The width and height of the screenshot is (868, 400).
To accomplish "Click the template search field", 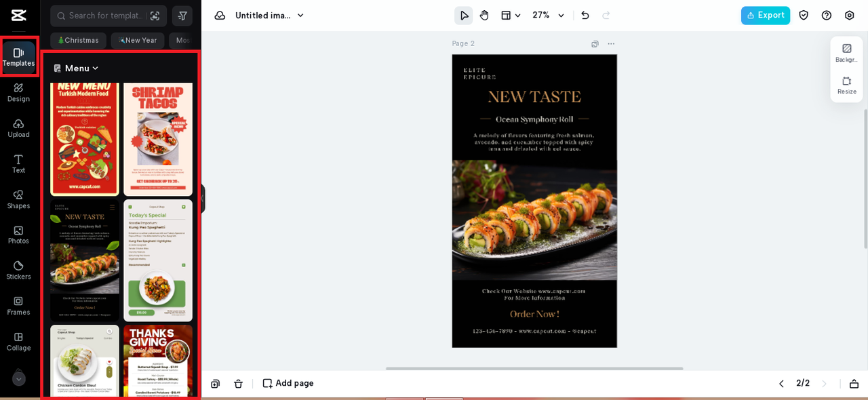I will click(x=106, y=16).
